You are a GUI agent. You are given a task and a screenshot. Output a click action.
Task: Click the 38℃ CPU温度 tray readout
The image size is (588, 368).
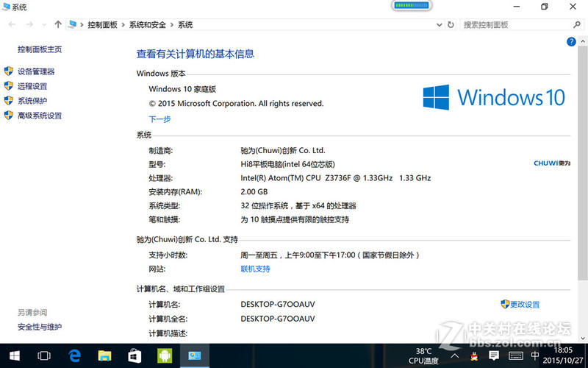point(424,356)
